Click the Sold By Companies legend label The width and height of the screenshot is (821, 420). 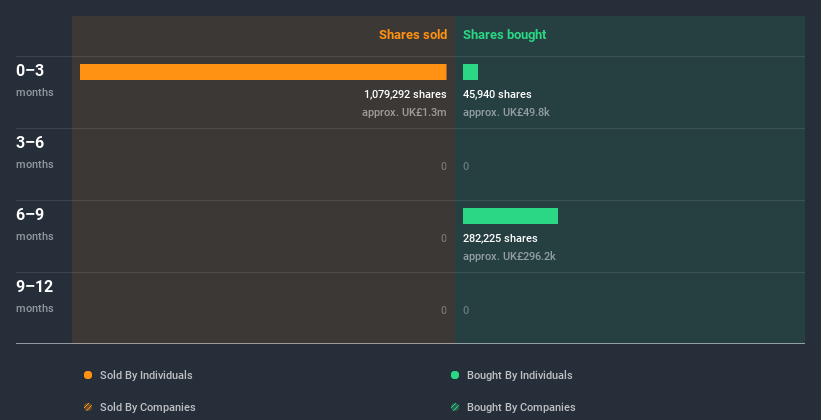[148, 407]
